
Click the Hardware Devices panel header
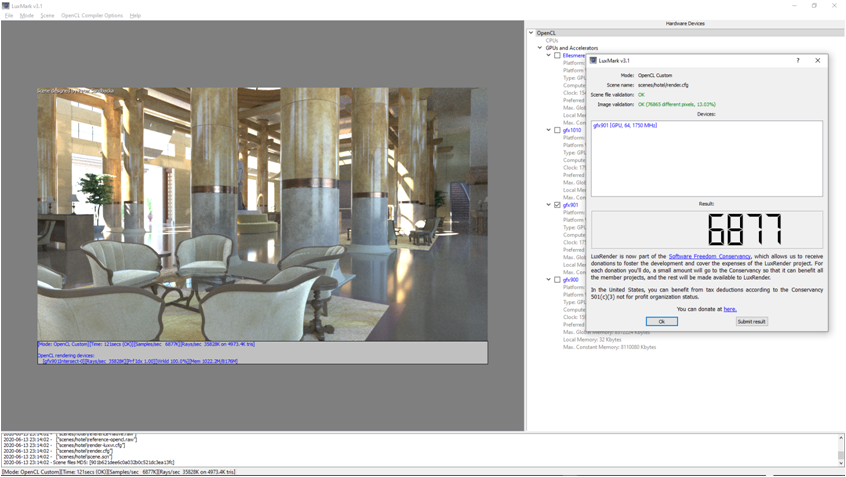pos(685,24)
